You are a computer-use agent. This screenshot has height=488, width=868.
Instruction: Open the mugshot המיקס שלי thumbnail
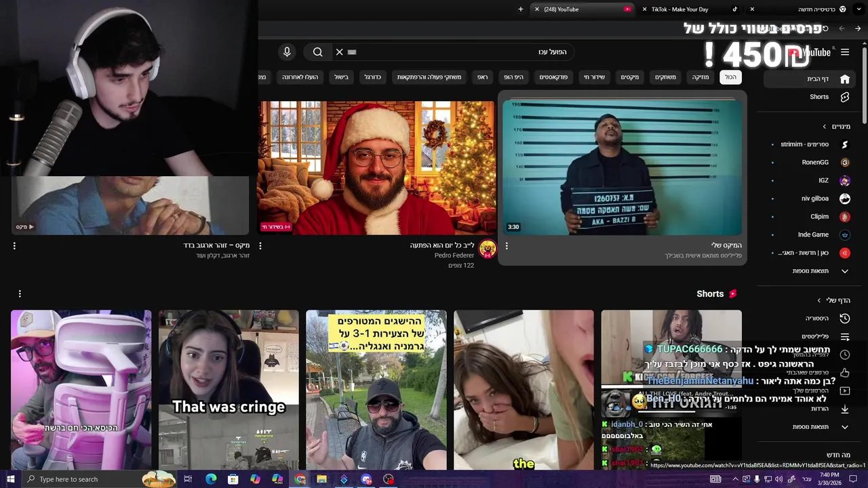(x=623, y=167)
